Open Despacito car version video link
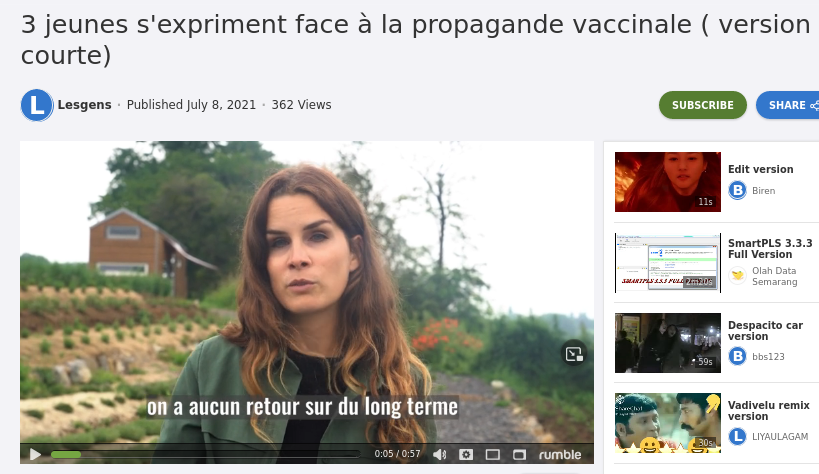Screen dimensions: 819x474 [x=765, y=331]
